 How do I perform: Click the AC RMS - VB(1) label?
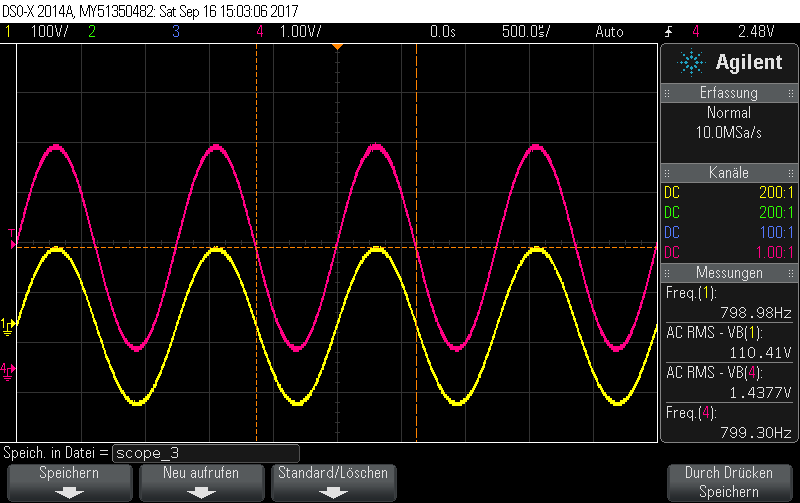[714, 333]
